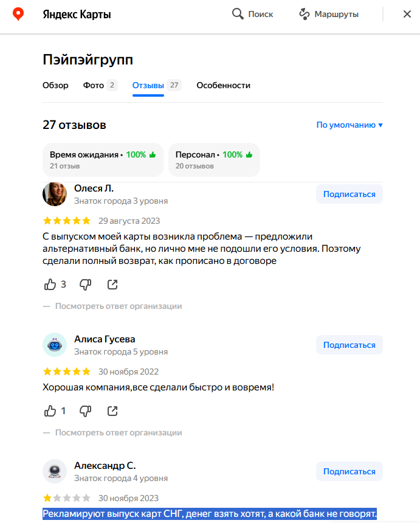Screen dimensions: 420x523
Task: Subscribe to Олеся Л.
Action: (349, 194)
